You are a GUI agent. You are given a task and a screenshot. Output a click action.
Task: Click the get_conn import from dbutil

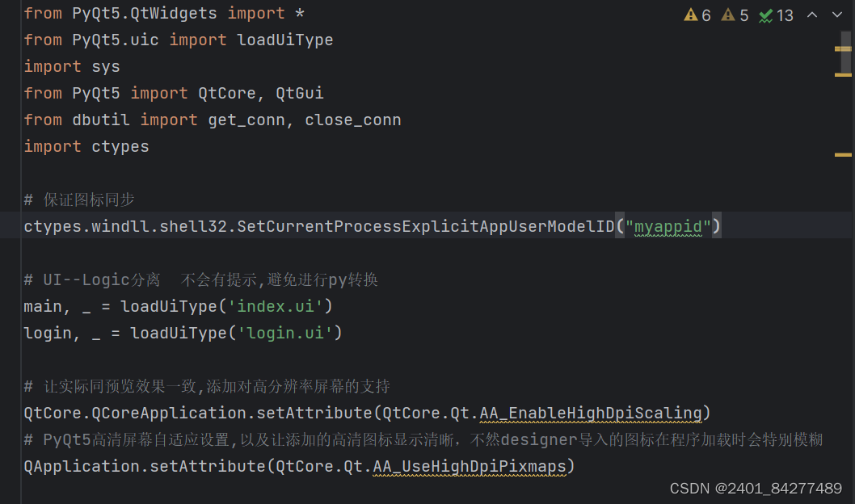click(x=246, y=120)
